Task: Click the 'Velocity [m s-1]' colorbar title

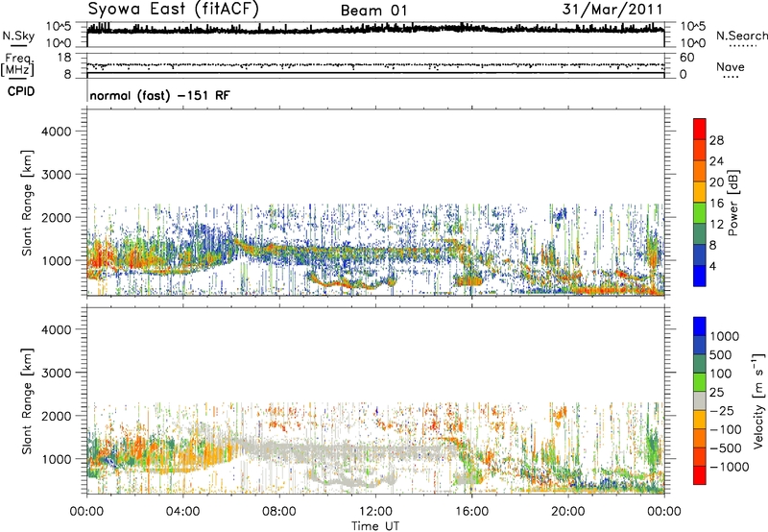Action: click(758, 400)
